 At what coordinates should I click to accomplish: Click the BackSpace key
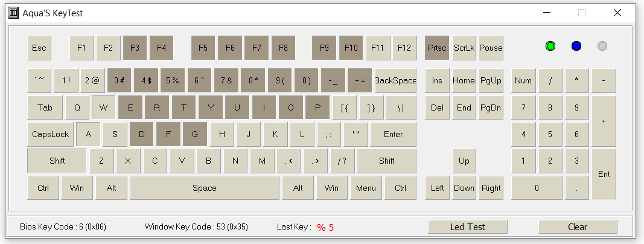[x=395, y=80]
